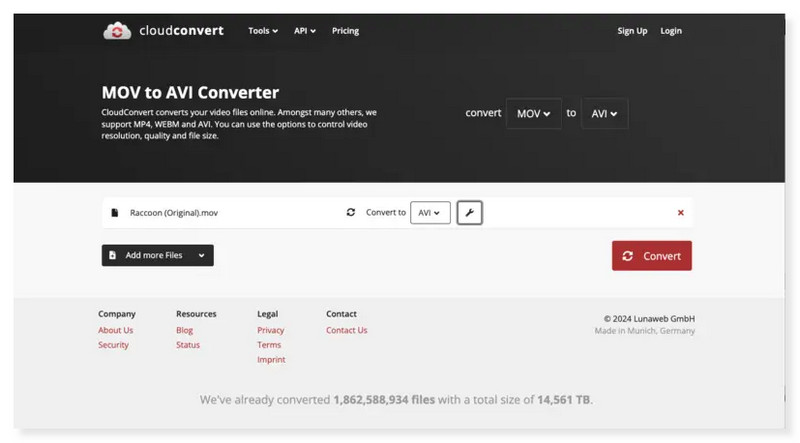Open the API menu
This screenshot has height=443, width=800.
[x=305, y=31]
